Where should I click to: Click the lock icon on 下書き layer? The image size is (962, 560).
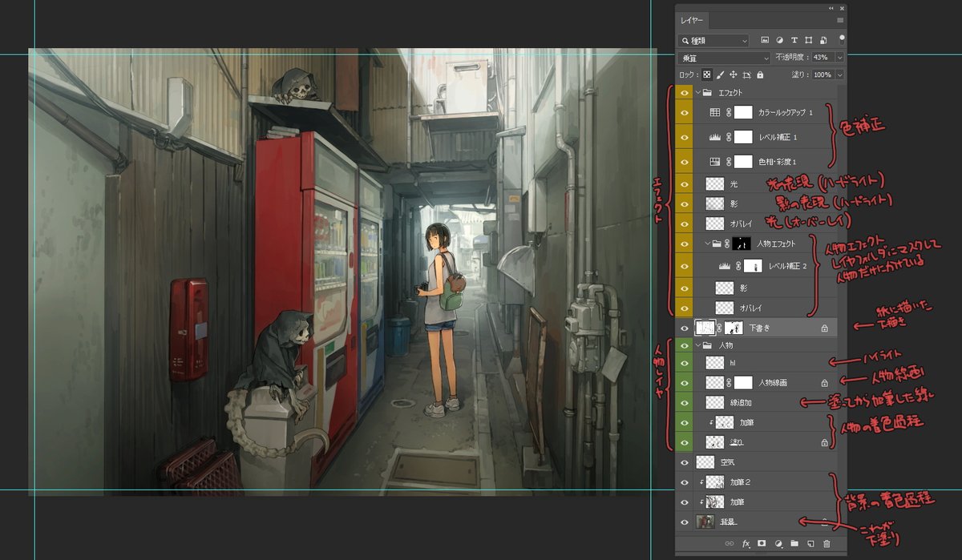[x=824, y=328]
